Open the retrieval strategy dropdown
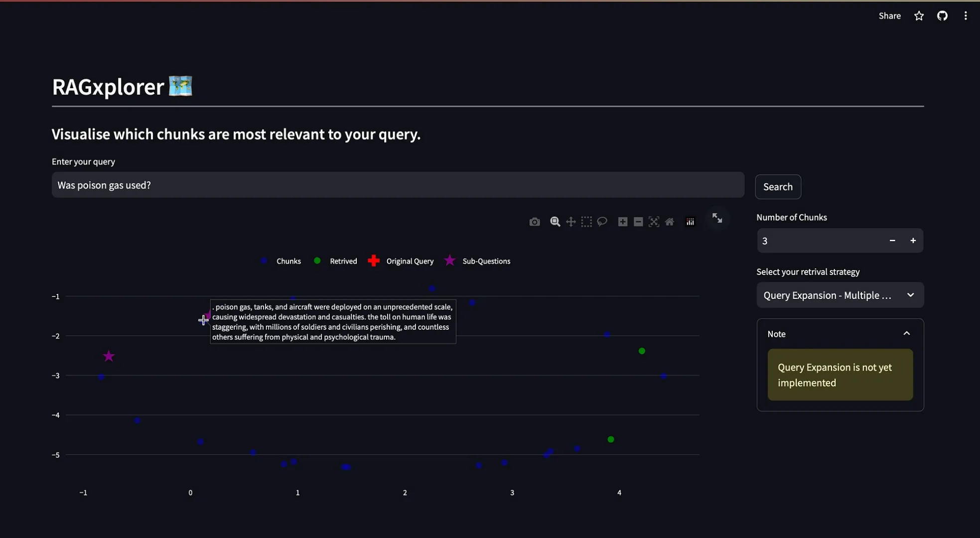 tap(840, 295)
